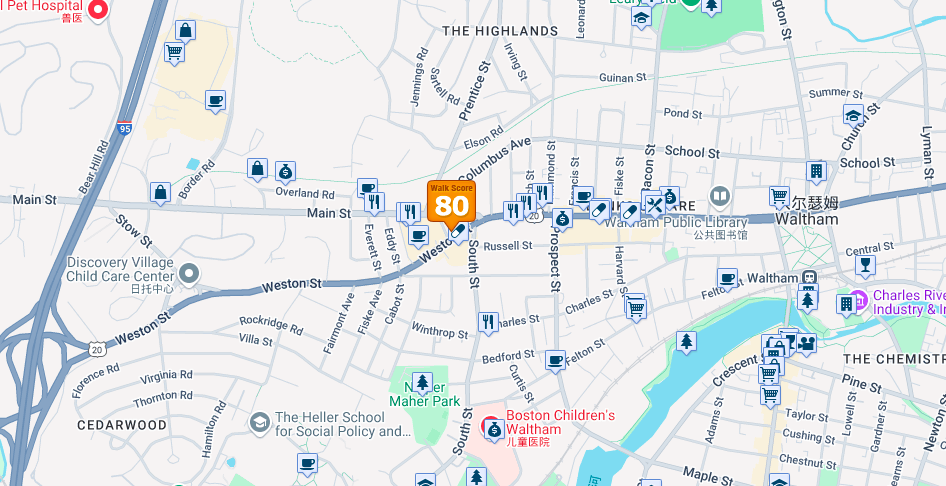Viewport: 946px width, 486px height.
Task: Select the shopping bag icon on Main St
Action: 160,193
